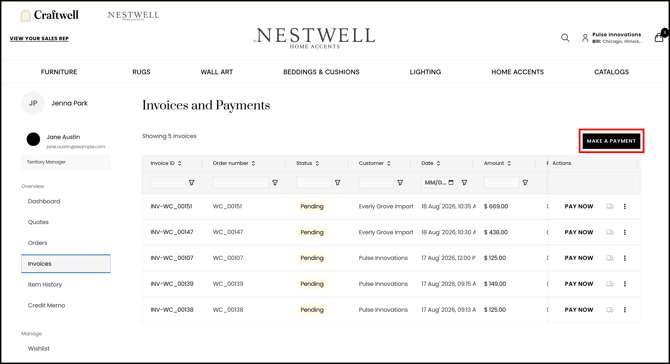The image size is (670, 364).
Task: Click the Order number filter input field
Action: tap(241, 183)
